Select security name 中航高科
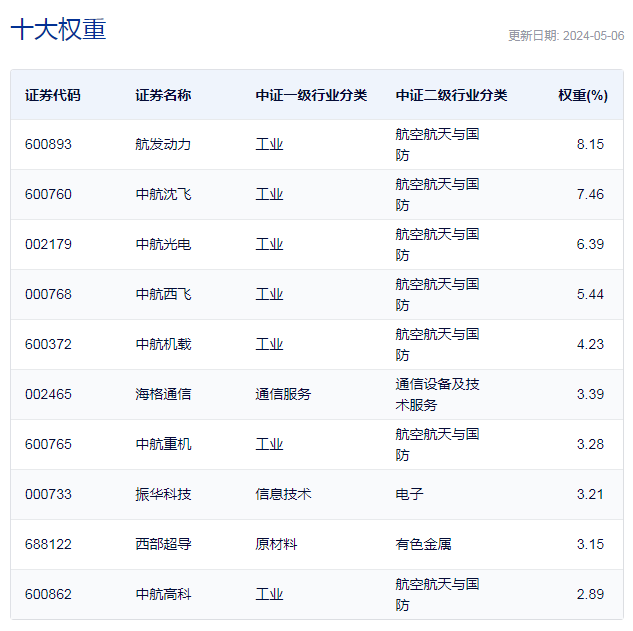Screen dimensions: 633x631 (163, 594)
